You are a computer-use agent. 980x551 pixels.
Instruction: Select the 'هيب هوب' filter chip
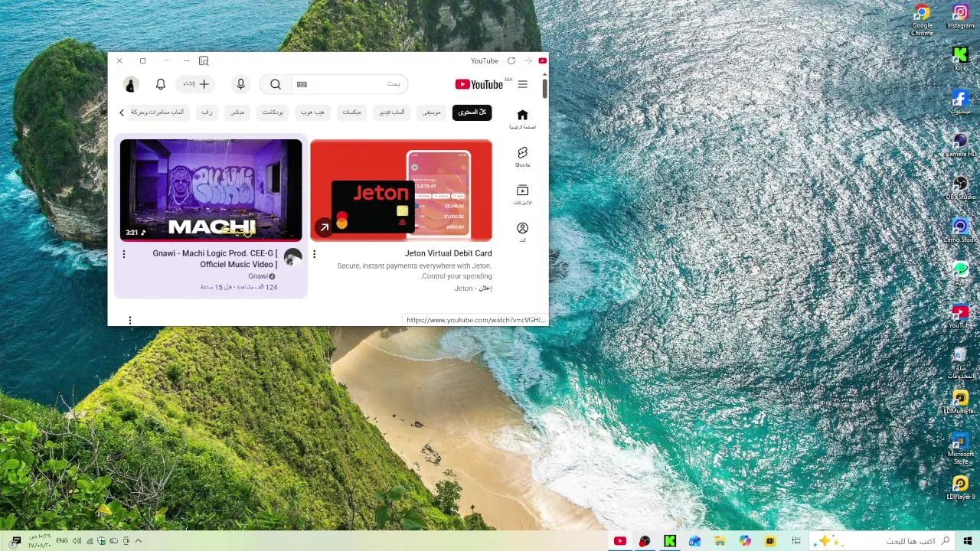click(312, 112)
